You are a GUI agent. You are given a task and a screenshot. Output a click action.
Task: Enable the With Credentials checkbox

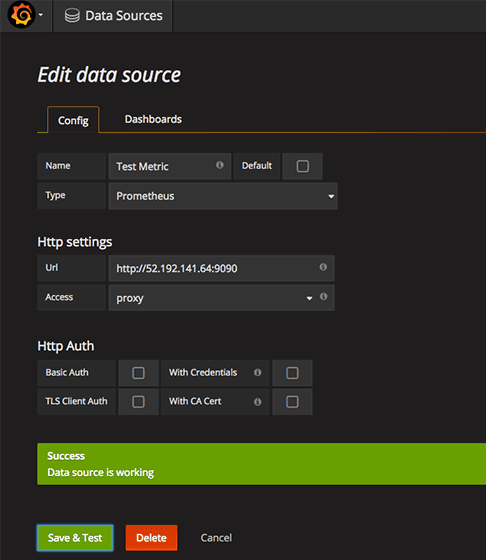[x=292, y=373]
